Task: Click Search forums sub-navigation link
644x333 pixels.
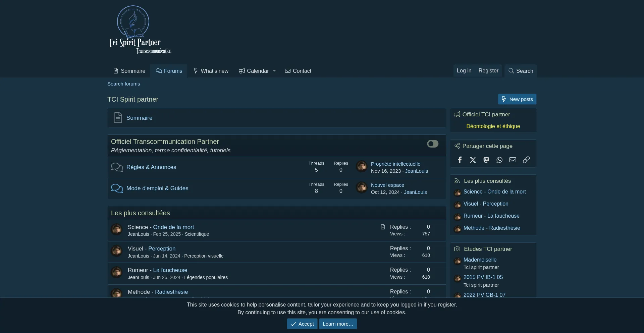Action: click(x=123, y=84)
